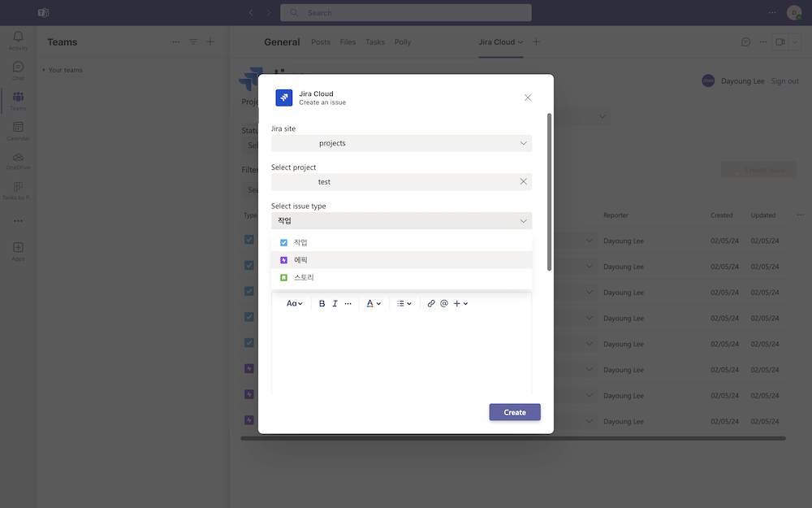Open the Apps store icon
Screen dimensions: 812x508
(18, 251)
